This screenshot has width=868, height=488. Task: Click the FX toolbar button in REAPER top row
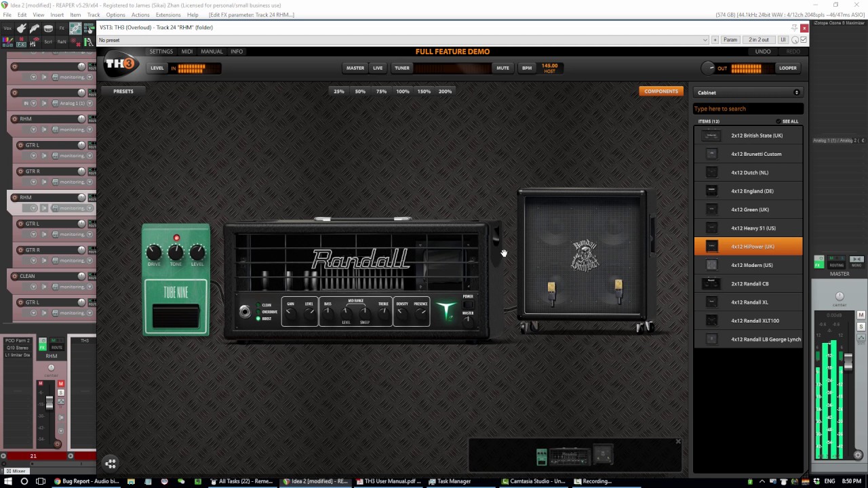pyautogui.click(x=62, y=28)
